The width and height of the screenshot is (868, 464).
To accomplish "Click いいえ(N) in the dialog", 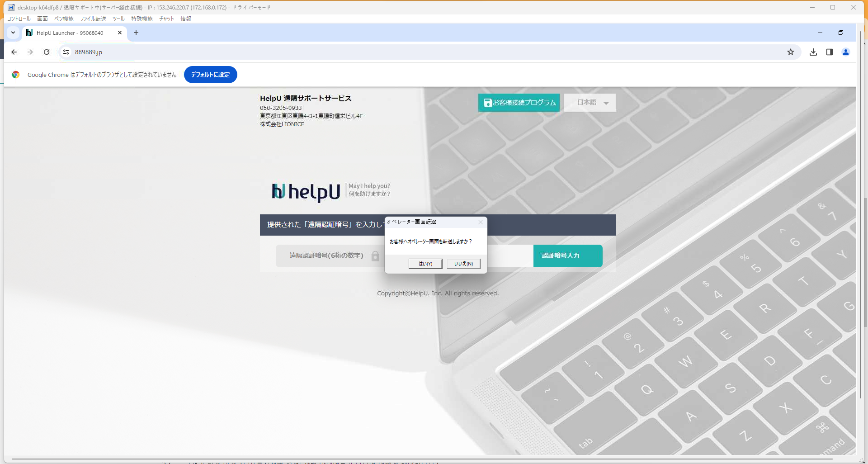I will [x=463, y=264].
